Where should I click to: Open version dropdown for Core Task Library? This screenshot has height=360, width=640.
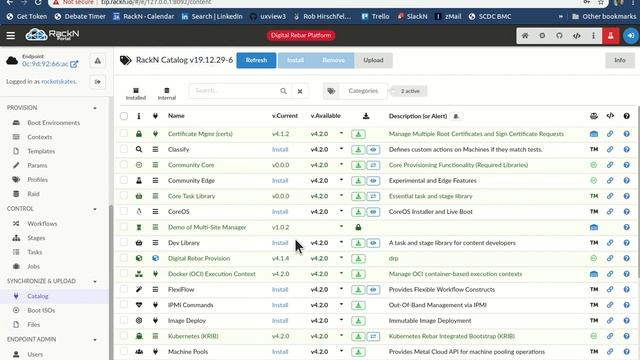coord(341,196)
